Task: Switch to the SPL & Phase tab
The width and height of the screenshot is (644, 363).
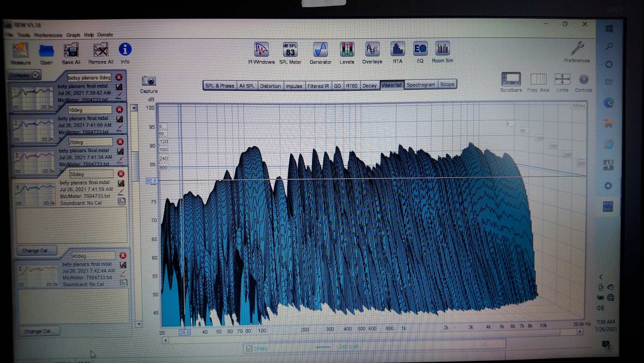Action: 219,86
